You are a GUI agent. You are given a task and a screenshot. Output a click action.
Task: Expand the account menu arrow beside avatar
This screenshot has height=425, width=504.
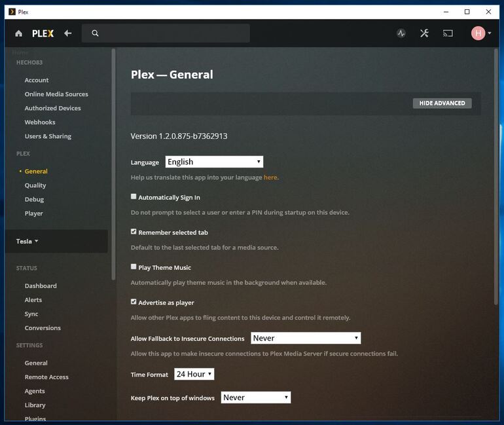tap(490, 33)
